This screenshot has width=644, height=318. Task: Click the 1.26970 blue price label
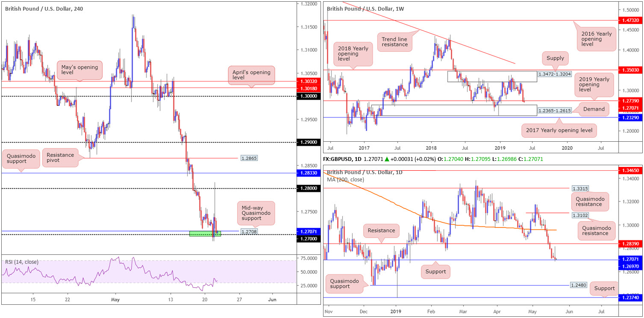(630, 265)
